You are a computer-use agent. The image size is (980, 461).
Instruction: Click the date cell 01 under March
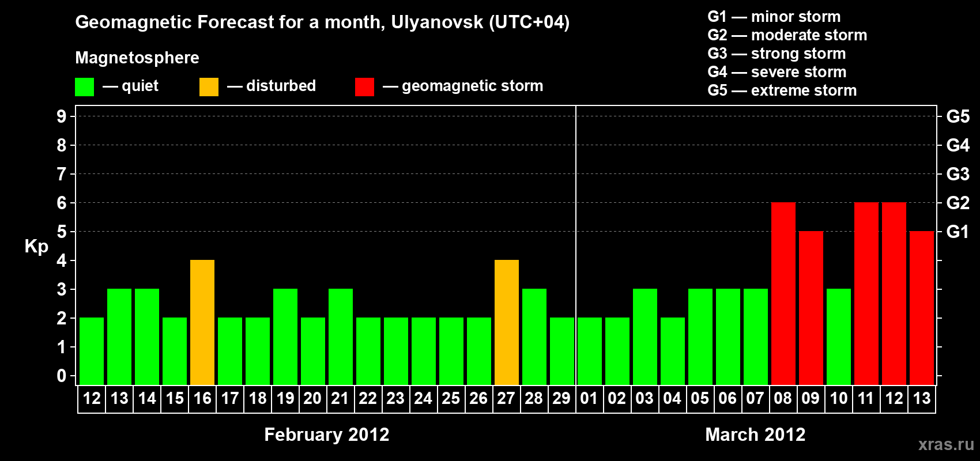[x=590, y=399]
